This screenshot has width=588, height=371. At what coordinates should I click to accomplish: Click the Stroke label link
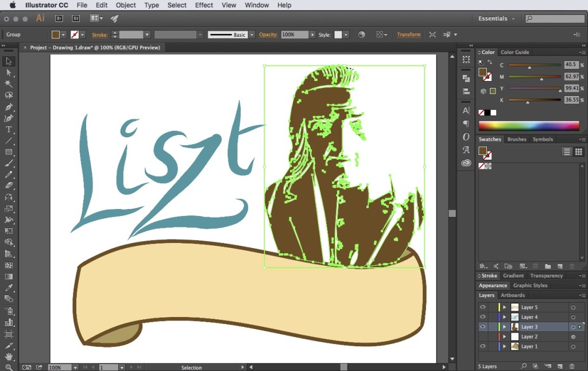tap(99, 35)
